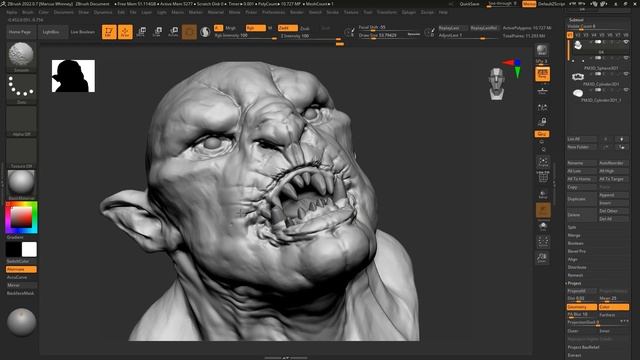Click the main color picker square

tap(21, 217)
